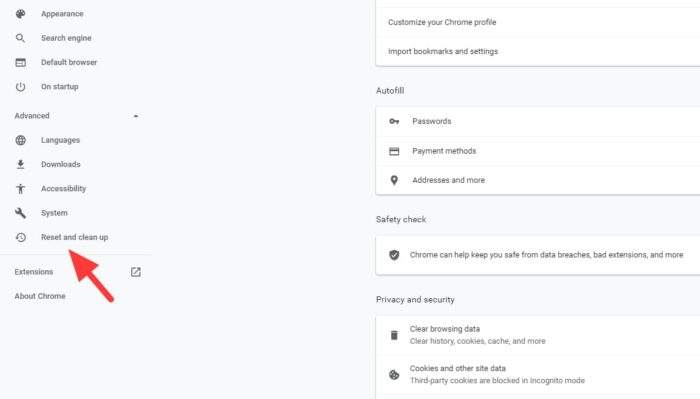700x399 pixels.
Task: Click the Downloads arrow icon
Action: point(21,164)
